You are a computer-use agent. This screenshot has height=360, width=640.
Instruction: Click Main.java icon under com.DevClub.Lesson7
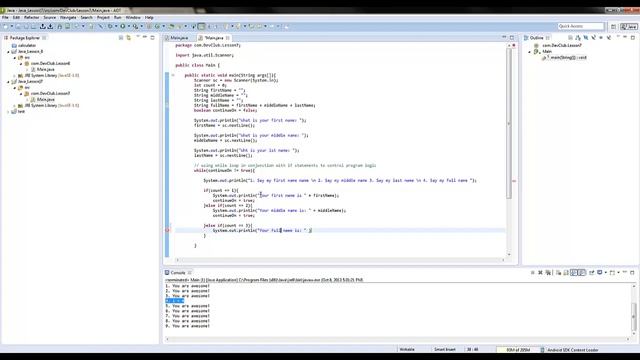pos(33,99)
